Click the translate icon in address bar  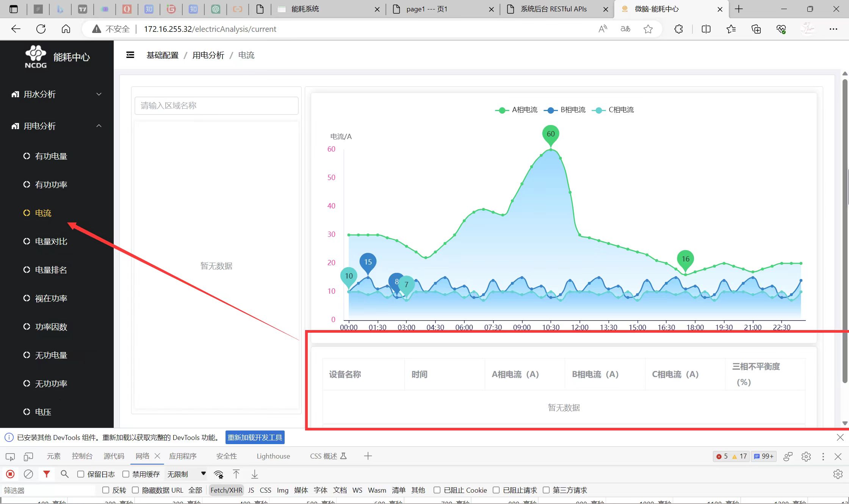pyautogui.click(x=625, y=29)
